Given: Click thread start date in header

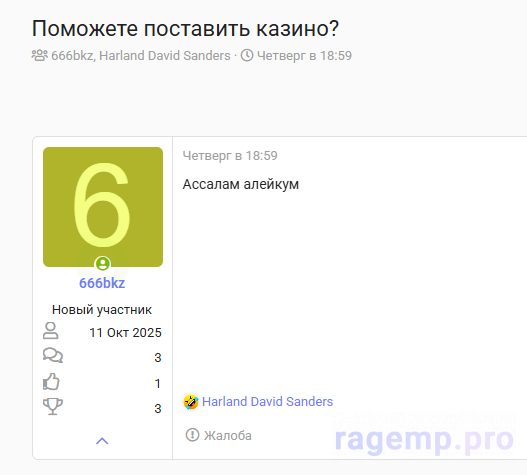Looking at the screenshot, I should pos(304,56).
